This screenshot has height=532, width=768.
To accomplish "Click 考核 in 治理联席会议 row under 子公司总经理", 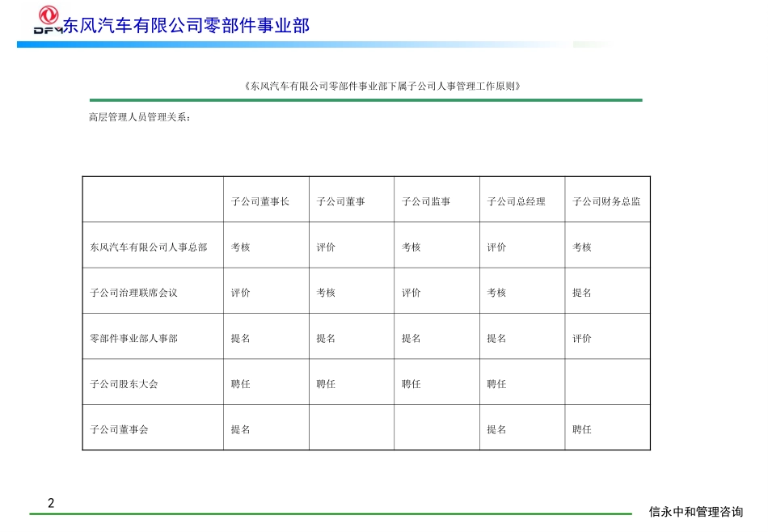I will 496,293.
